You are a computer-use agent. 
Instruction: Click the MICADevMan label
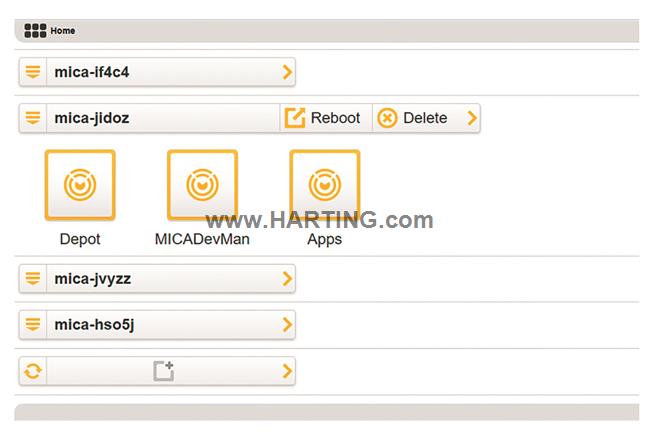(202, 239)
